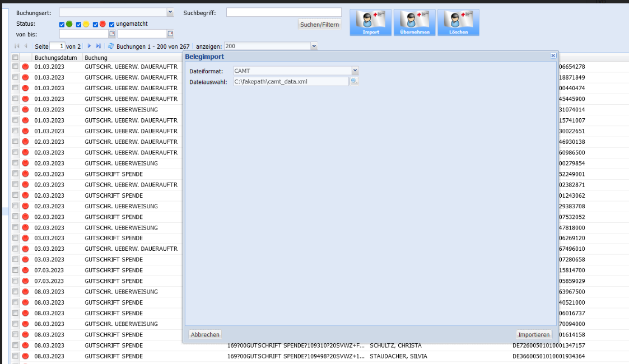Viewport: 629px width, 364px height.
Task: Open the calendar picker for the end date
Action: pos(170,34)
